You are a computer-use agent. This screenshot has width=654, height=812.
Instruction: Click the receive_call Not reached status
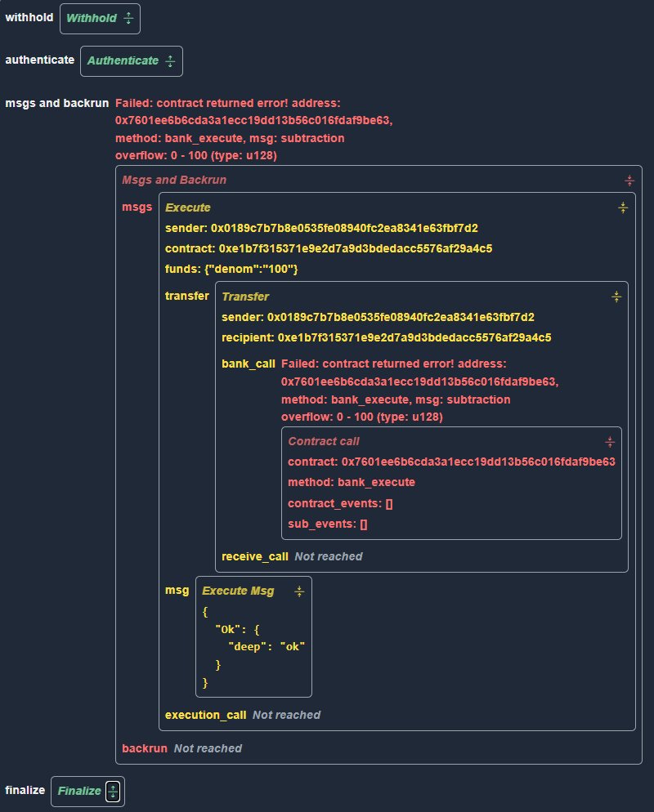329,556
